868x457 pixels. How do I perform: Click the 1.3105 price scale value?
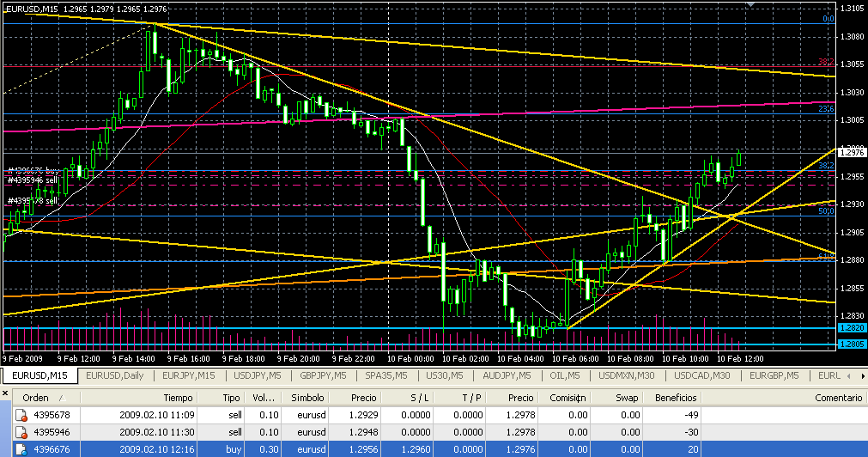tap(853, 9)
